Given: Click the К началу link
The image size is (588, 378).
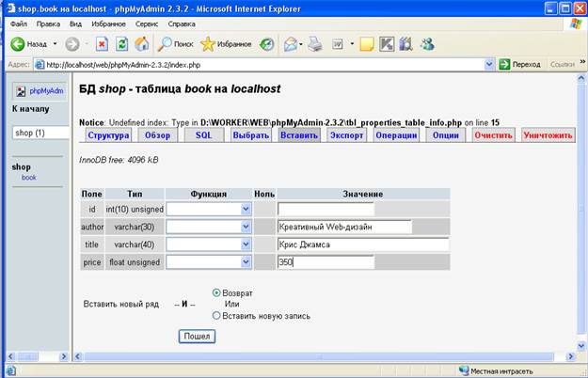Looking at the screenshot, I should coord(30,109).
